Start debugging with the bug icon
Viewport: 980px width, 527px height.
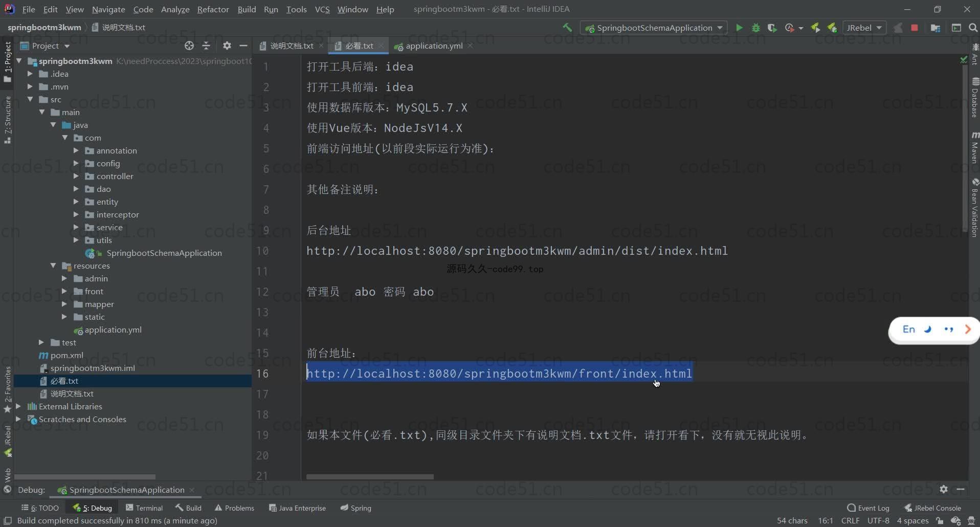pyautogui.click(x=755, y=28)
